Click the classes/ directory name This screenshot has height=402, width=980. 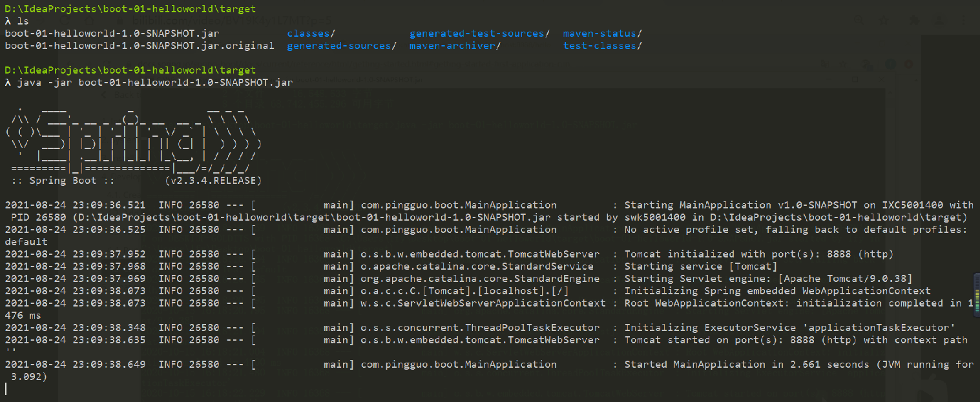pos(311,34)
